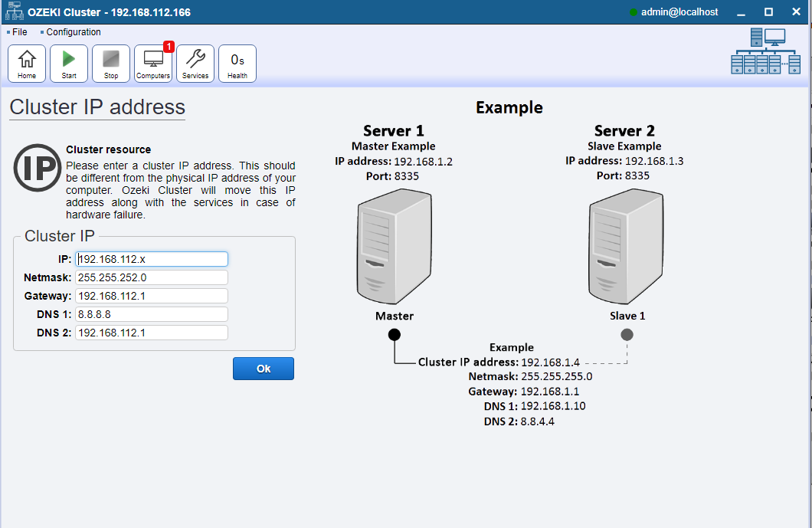
Task: Click the 'Server 2' heading
Action: point(624,130)
